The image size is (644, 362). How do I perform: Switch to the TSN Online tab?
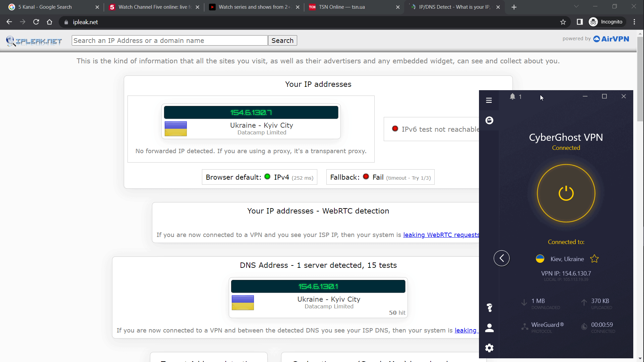pos(354,7)
